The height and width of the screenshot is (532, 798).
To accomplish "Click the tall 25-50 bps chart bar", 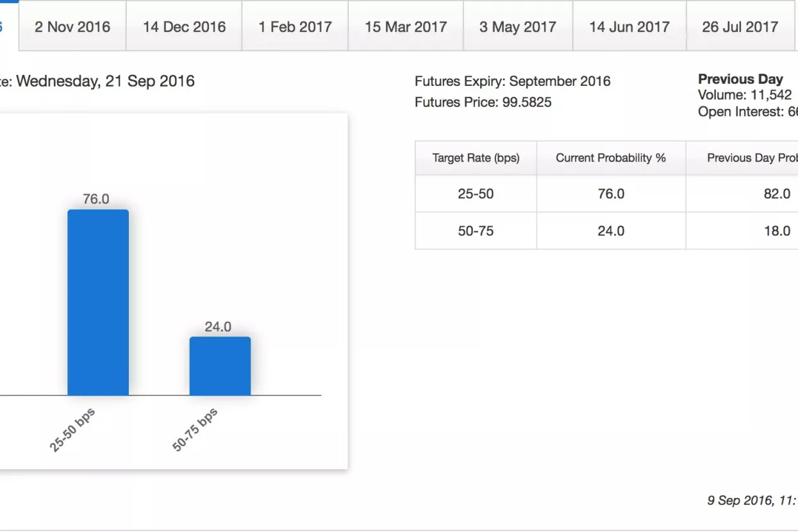I will click(x=98, y=303).
